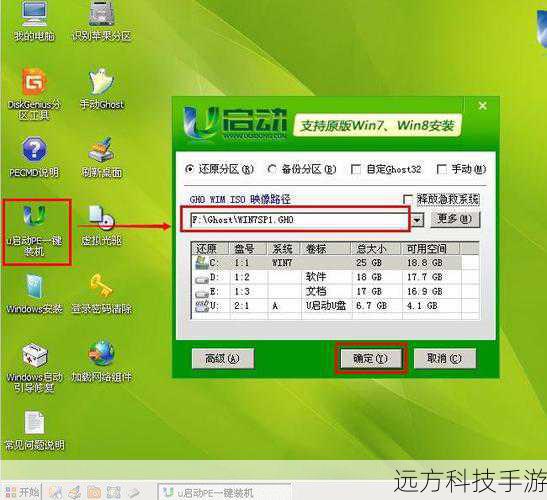Launch 加载网络组件 globe icon

tap(101, 362)
